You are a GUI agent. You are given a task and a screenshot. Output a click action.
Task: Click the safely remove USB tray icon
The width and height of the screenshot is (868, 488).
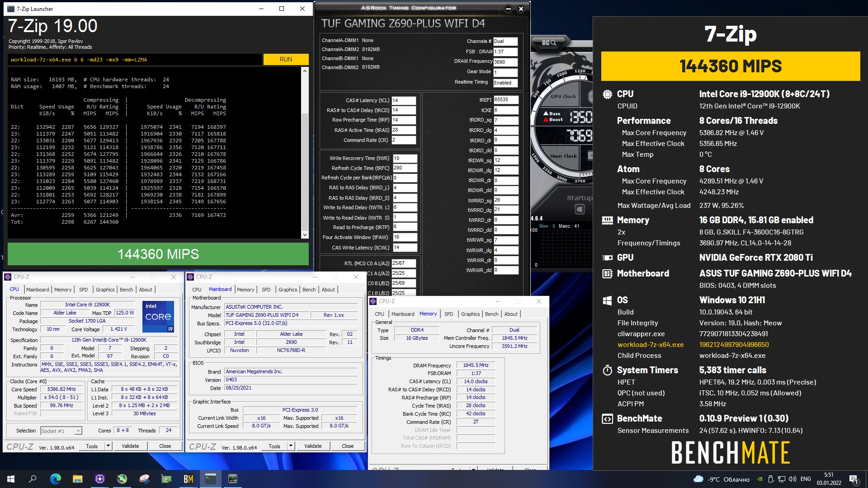770,479
